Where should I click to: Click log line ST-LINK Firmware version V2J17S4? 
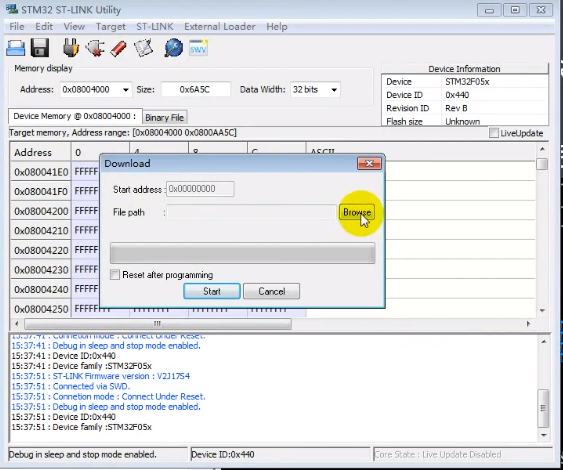101,376
